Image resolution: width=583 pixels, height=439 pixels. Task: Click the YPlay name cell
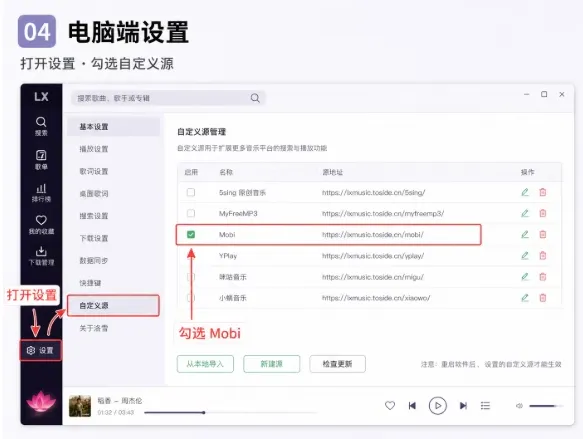pyautogui.click(x=228, y=256)
